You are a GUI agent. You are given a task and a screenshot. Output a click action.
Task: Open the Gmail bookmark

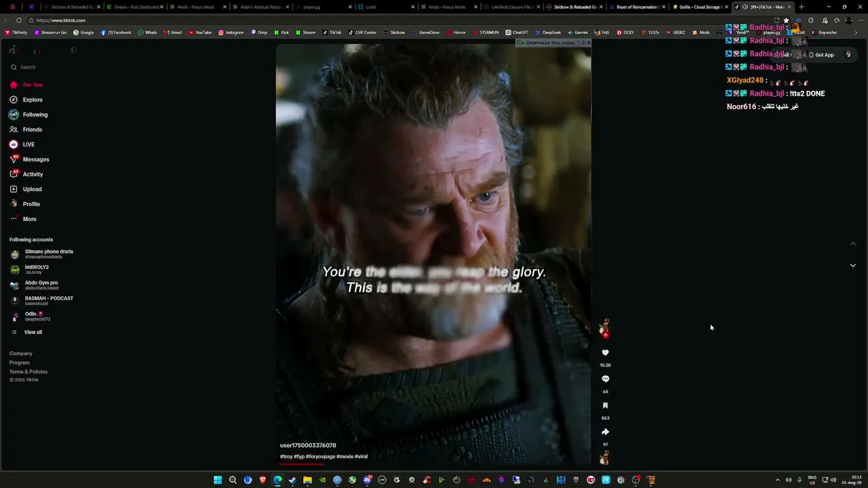[172, 33]
